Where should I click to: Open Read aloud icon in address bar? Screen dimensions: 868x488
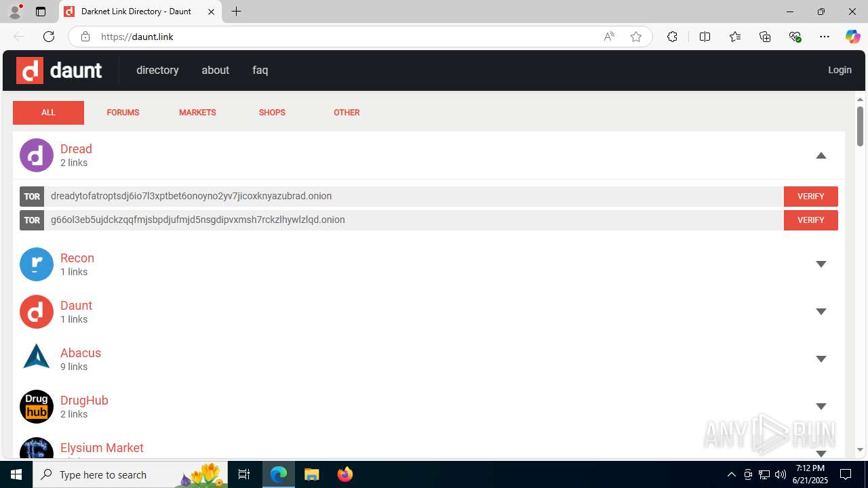[609, 37]
